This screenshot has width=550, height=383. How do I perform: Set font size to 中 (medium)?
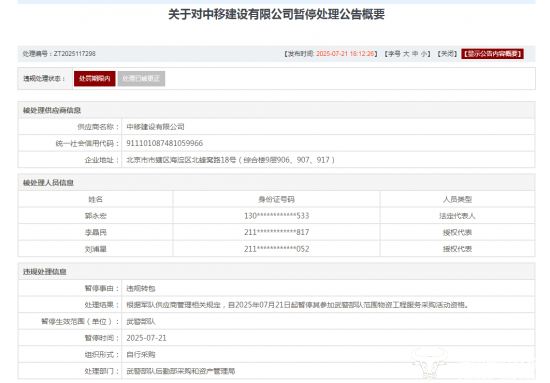pyautogui.click(x=415, y=54)
